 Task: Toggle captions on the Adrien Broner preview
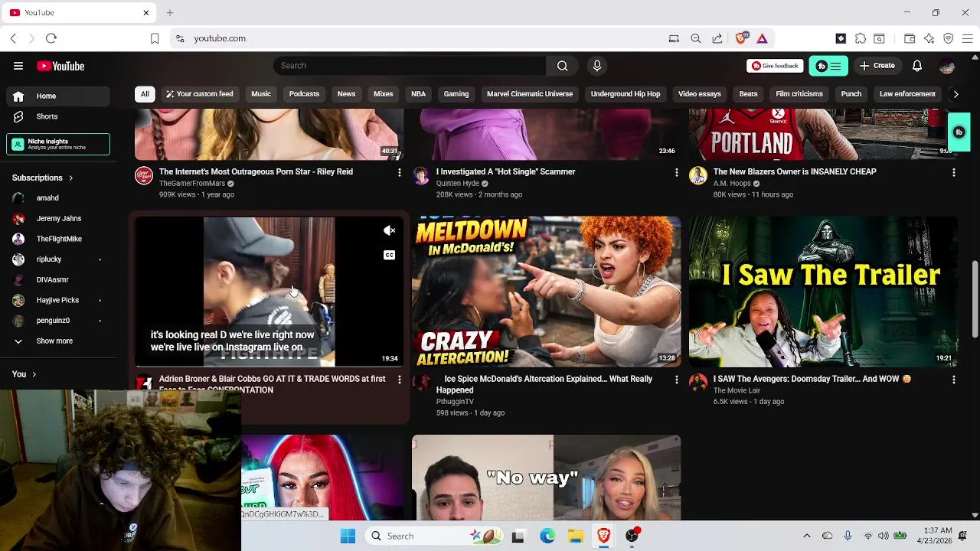[x=389, y=255]
